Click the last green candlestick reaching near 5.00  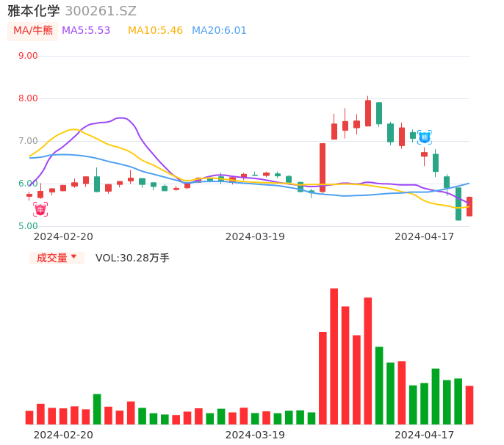[x=458, y=203]
